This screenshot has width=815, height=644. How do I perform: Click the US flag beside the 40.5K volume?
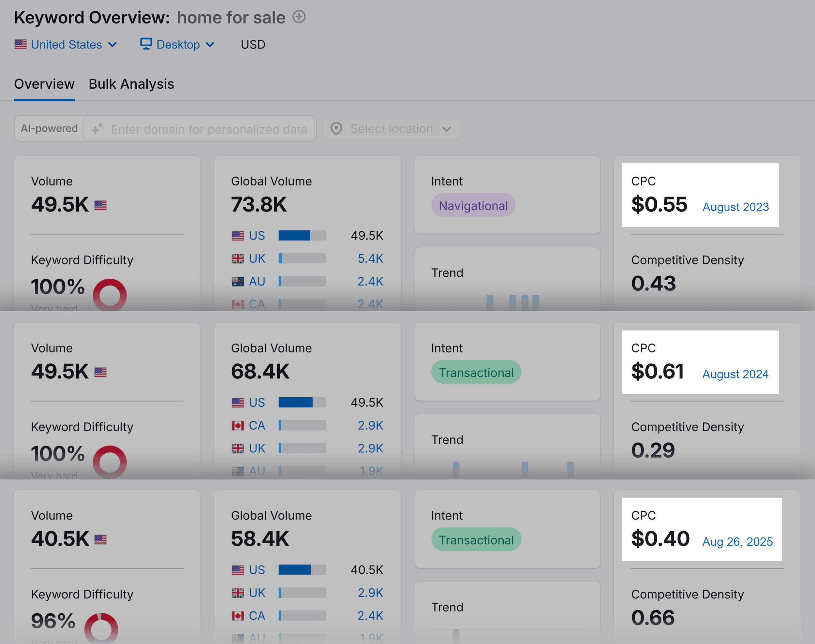tap(100, 540)
